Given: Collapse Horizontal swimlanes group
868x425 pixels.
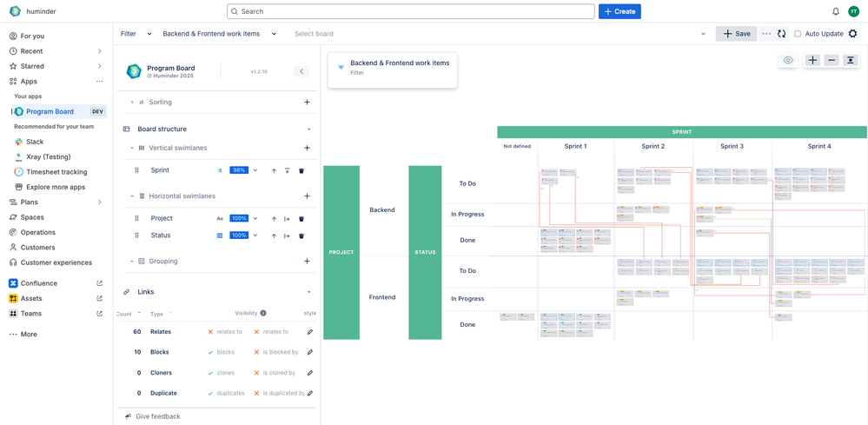Looking at the screenshot, I should (x=132, y=196).
